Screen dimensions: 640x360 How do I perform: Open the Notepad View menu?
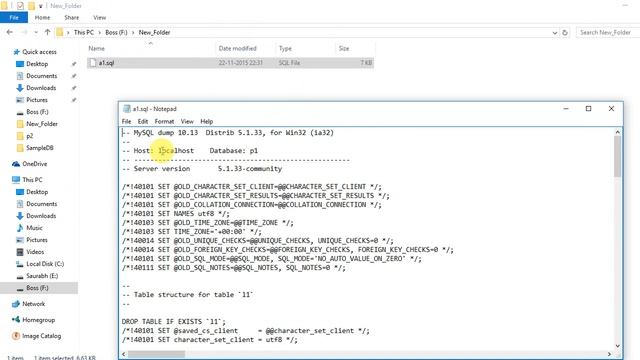coord(187,121)
